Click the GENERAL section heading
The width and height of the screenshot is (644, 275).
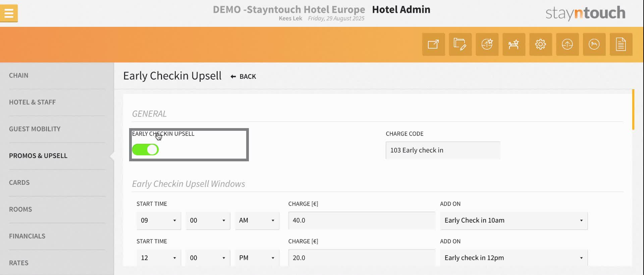click(149, 114)
